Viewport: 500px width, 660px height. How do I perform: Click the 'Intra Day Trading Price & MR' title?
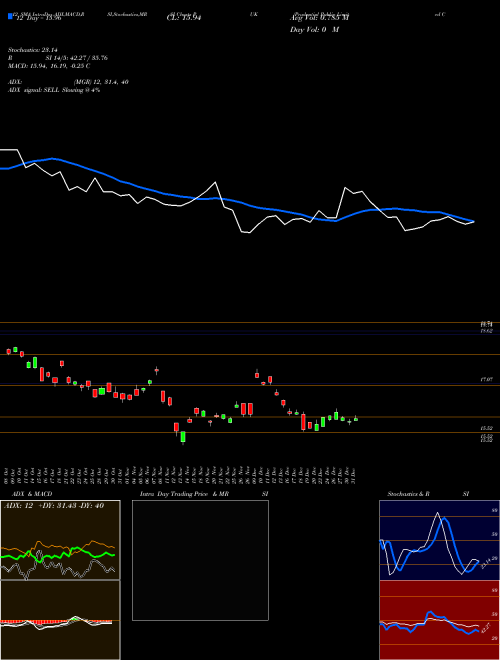point(184,494)
